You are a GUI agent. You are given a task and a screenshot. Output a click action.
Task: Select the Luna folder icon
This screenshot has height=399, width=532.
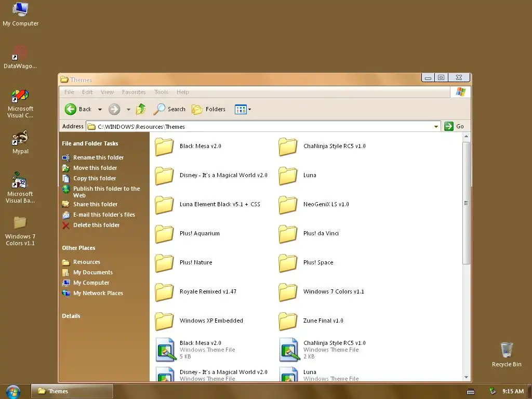[x=288, y=176]
